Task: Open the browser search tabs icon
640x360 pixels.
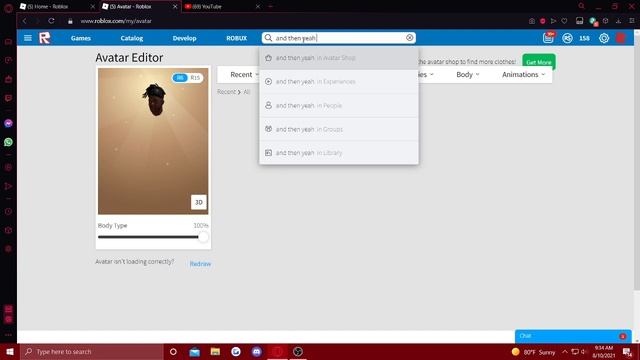Action: coord(582,6)
